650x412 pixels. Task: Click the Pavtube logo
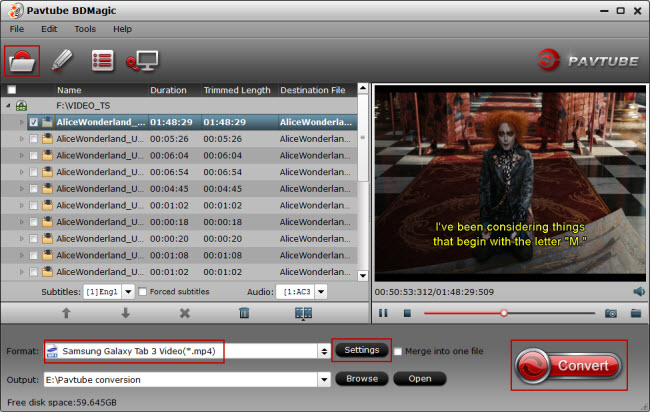tap(588, 61)
